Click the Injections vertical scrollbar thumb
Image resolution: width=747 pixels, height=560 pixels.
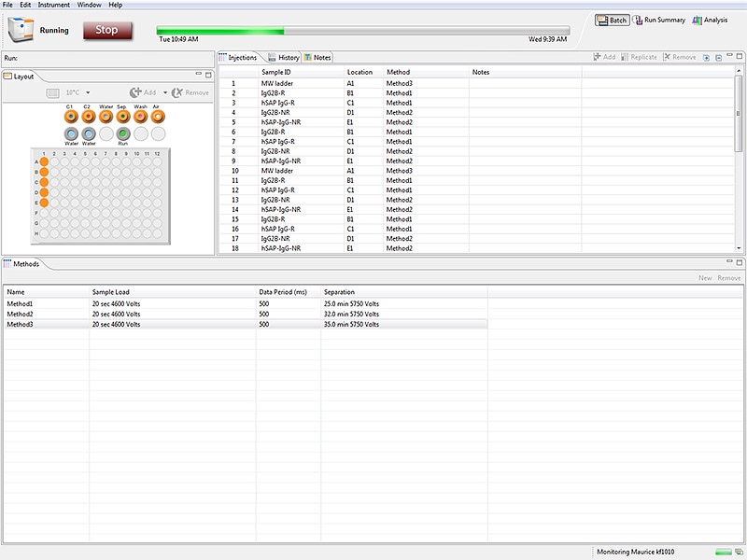[739, 113]
